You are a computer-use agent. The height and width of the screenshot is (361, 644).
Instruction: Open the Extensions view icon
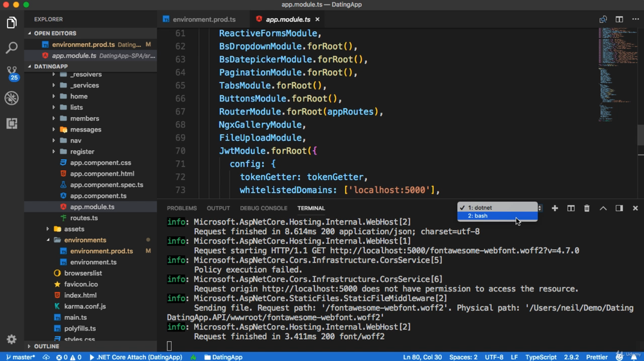pyautogui.click(x=12, y=123)
